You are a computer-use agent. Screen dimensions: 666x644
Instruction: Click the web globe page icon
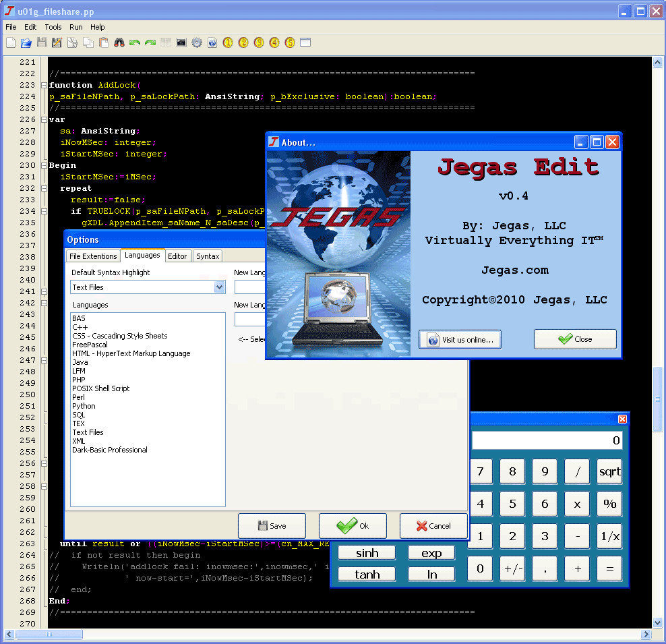[212, 42]
